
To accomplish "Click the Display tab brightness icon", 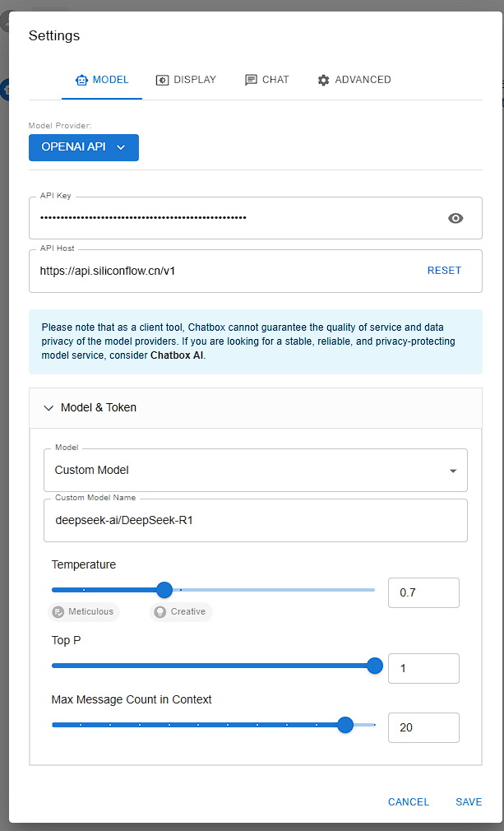I will pos(161,80).
